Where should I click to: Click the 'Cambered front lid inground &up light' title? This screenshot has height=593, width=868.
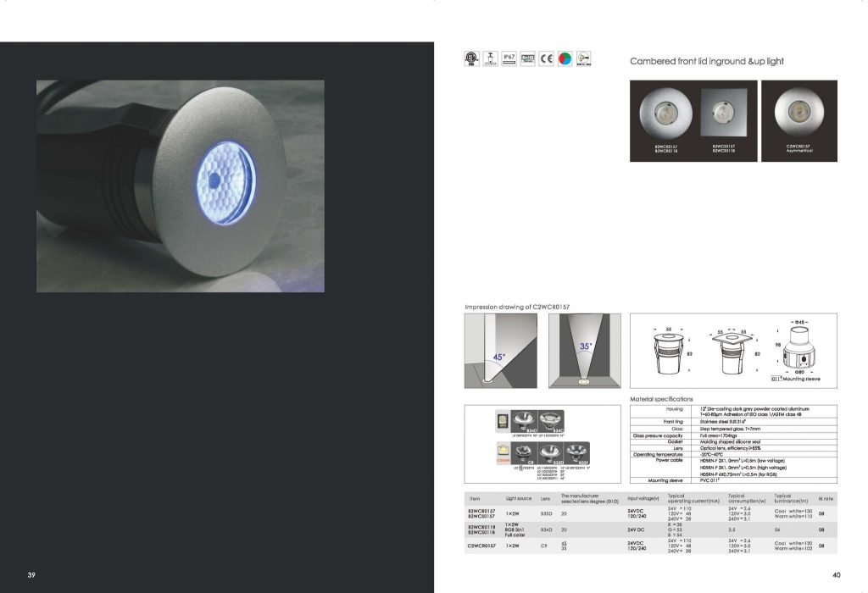(x=706, y=62)
